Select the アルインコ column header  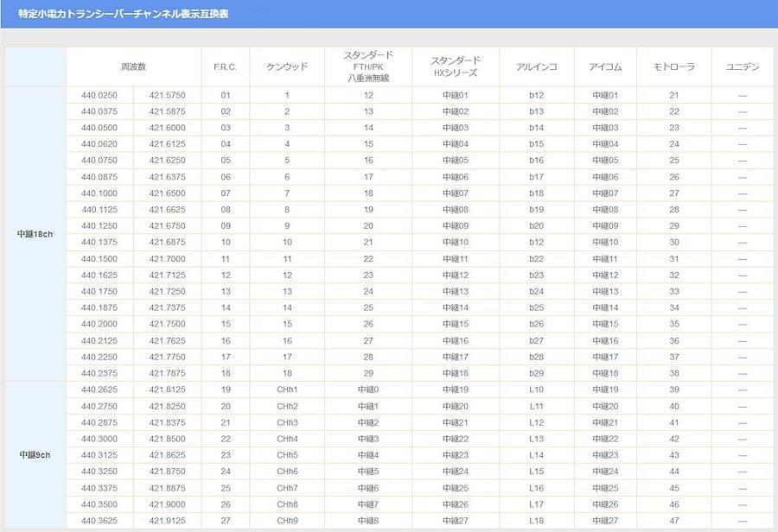click(x=536, y=66)
